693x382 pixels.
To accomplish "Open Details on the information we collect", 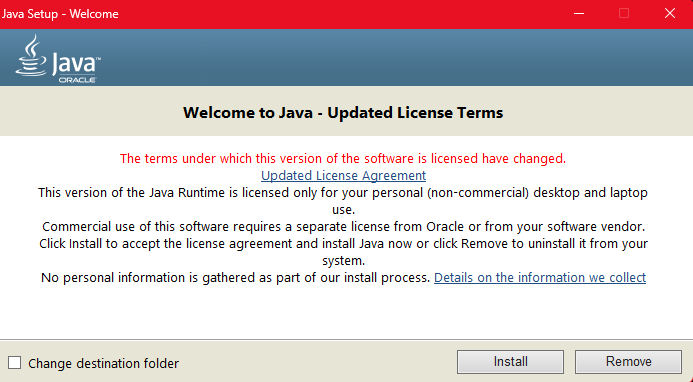I will pos(540,278).
